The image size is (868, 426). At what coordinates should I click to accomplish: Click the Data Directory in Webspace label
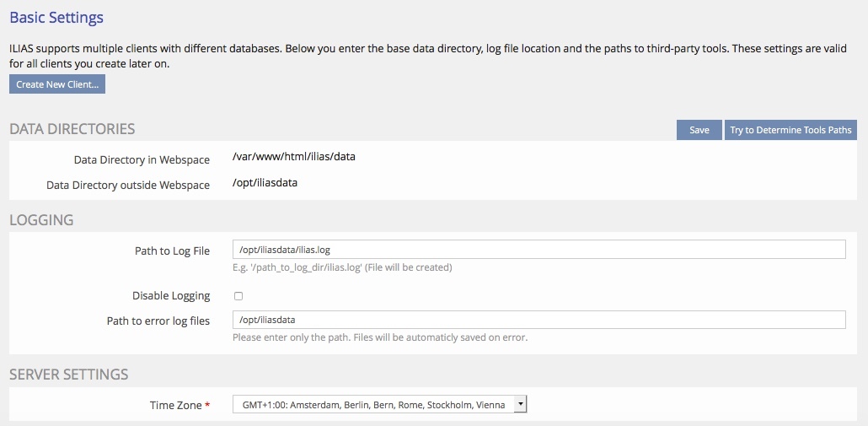[x=142, y=159]
